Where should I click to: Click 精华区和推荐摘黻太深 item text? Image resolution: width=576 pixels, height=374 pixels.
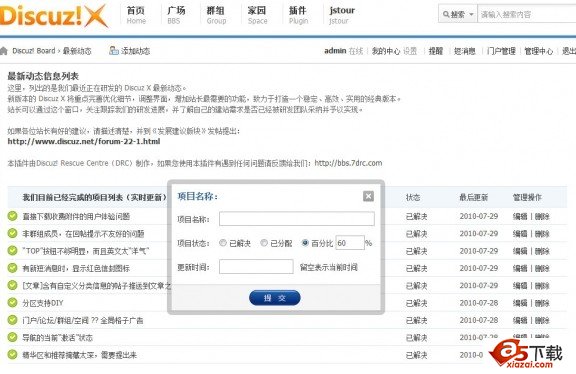[x=80, y=355]
